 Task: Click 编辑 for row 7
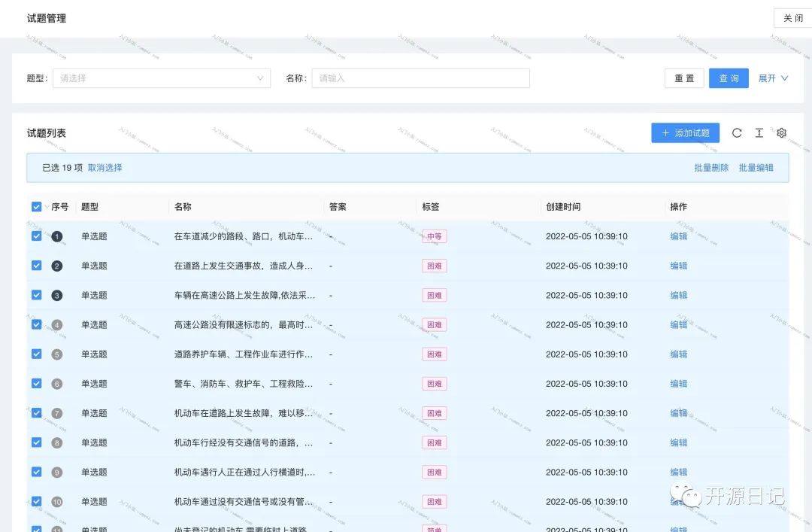click(x=678, y=414)
